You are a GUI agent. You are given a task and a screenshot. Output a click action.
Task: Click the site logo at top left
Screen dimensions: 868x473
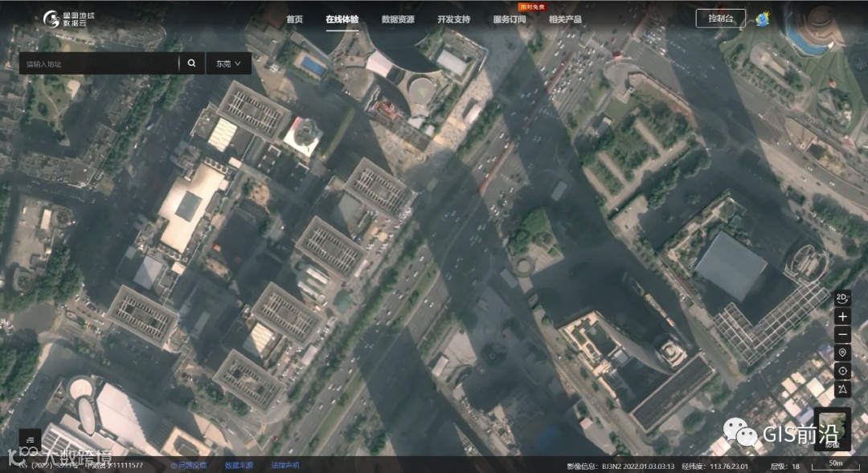click(x=68, y=18)
